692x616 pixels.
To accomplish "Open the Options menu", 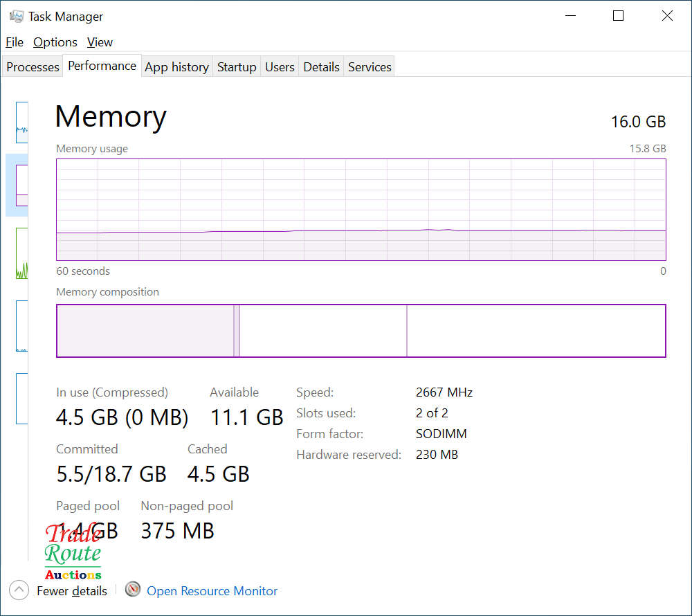I will tap(55, 42).
